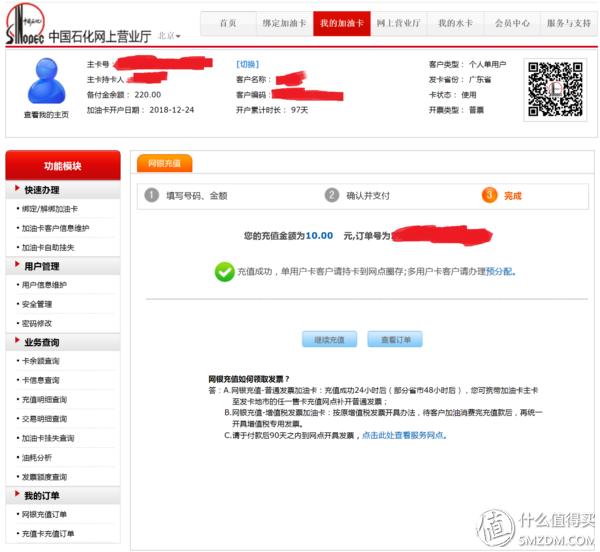Viewport: 600px width, 552px height.
Task: Open the 服务与支持 tab
Action: 569,23
